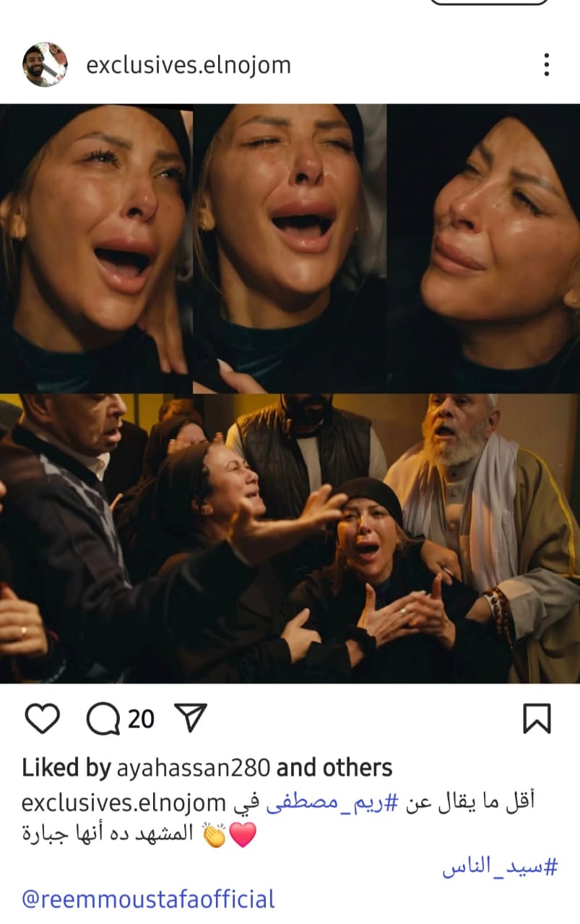580x924 pixels.
Task: View profile of liker ayahassan280
Action: tap(194, 767)
